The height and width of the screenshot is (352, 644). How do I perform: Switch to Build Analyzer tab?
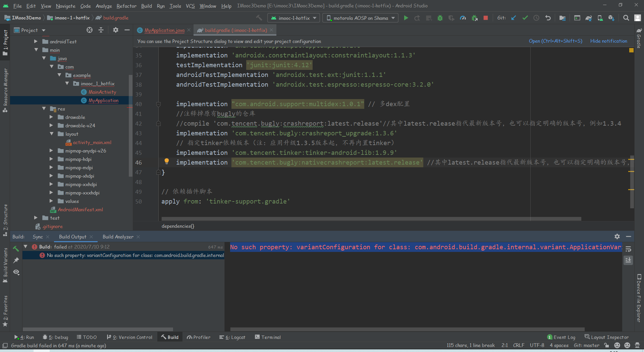coord(118,237)
